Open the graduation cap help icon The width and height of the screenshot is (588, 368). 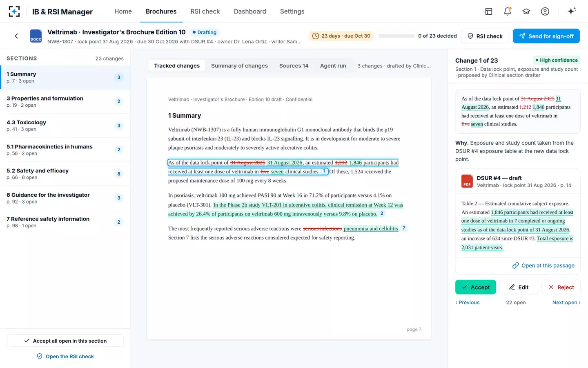[x=526, y=11]
